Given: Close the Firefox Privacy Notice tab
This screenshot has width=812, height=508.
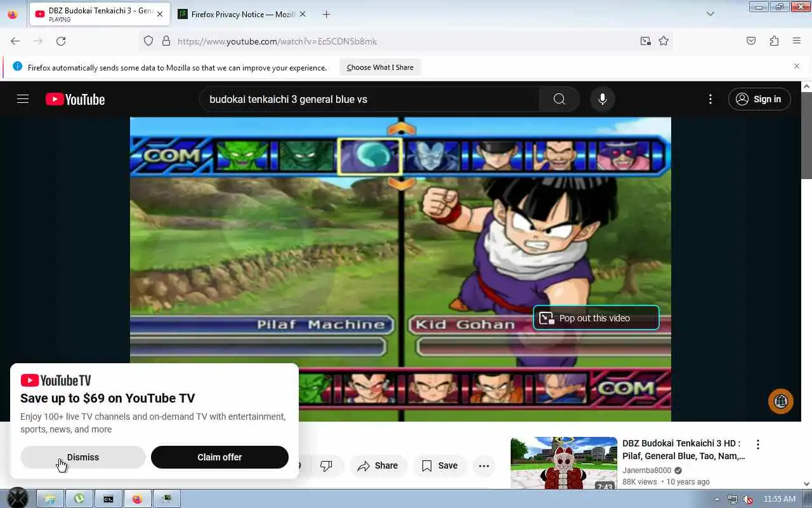Looking at the screenshot, I should (x=302, y=14).
